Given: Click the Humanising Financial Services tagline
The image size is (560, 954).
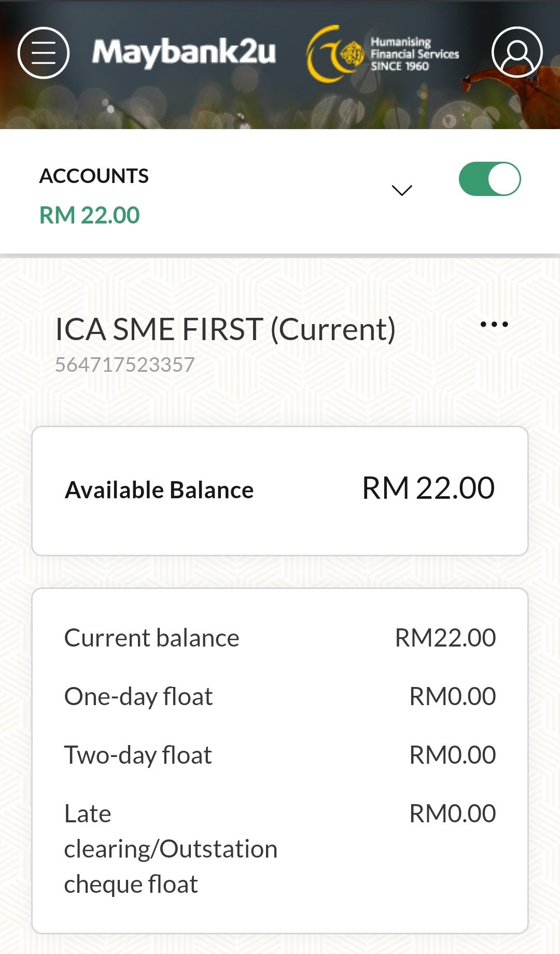Looking at the screenshot, I should pos(415,54).
